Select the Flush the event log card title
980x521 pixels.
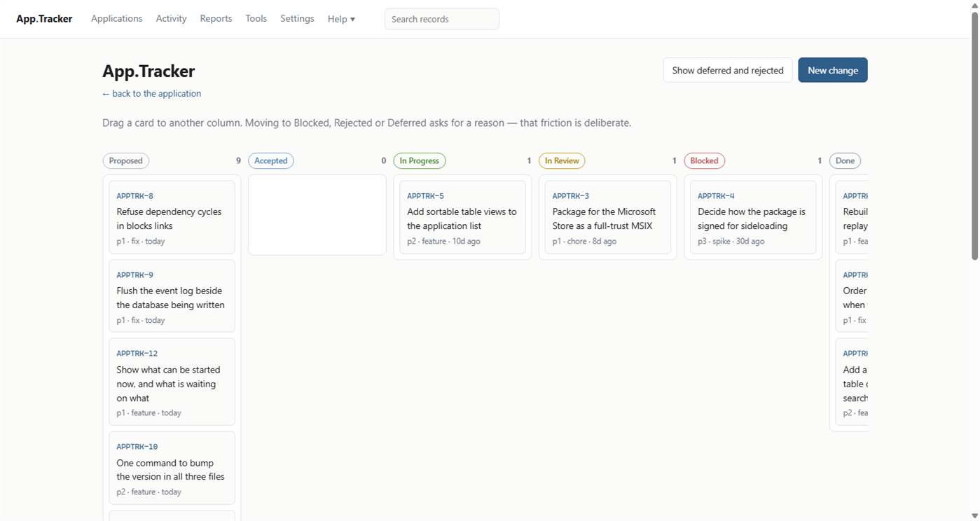(170, 298)
